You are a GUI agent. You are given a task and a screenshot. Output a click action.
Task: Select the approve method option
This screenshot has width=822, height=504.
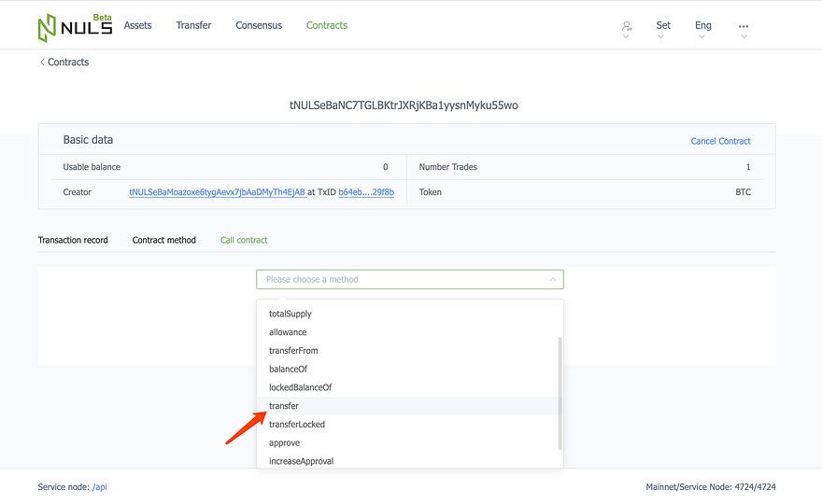point(409,442)
